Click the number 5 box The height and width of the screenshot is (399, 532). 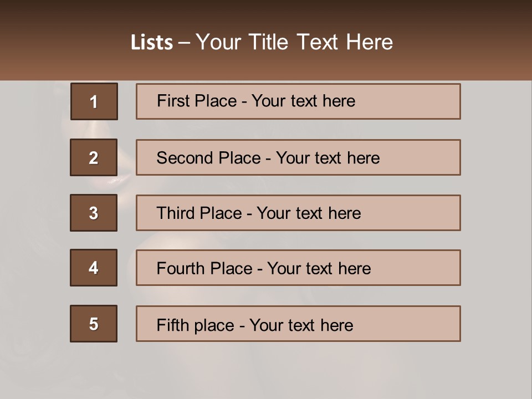(94, 324)
